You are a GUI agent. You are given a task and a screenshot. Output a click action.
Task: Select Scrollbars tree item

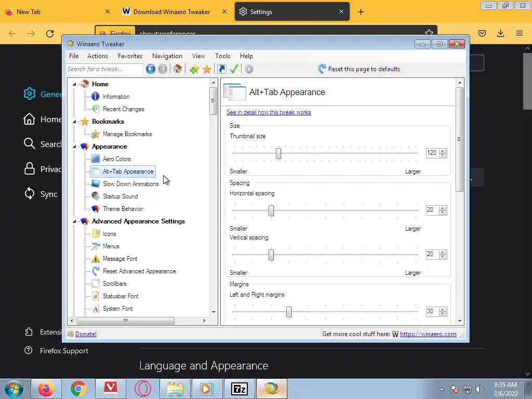click(115, 284)
